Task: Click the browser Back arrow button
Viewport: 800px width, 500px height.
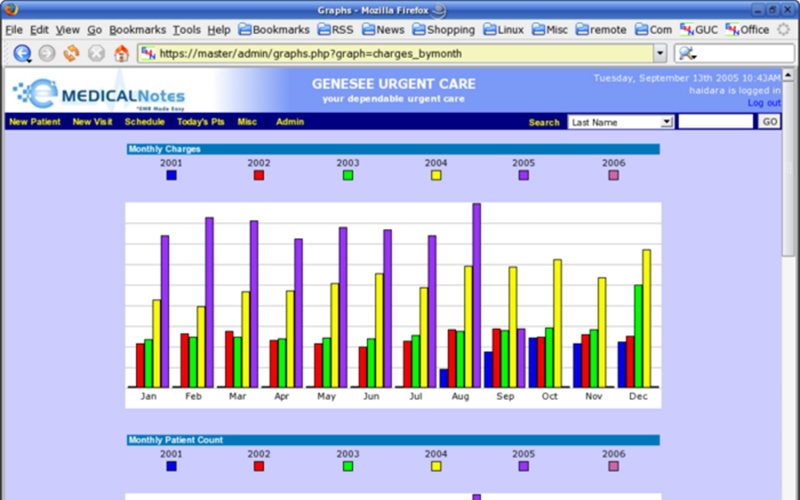Action: [x=22, y=53]
